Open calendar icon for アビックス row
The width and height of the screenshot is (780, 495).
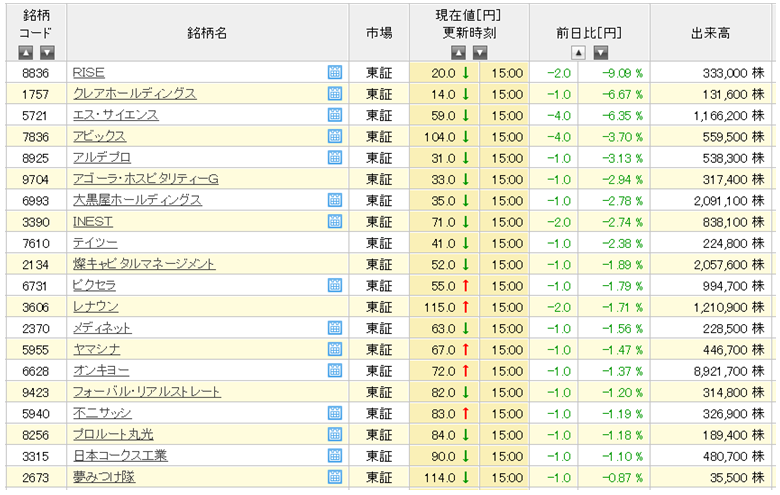pyautogui.click(x=335, y=136)
